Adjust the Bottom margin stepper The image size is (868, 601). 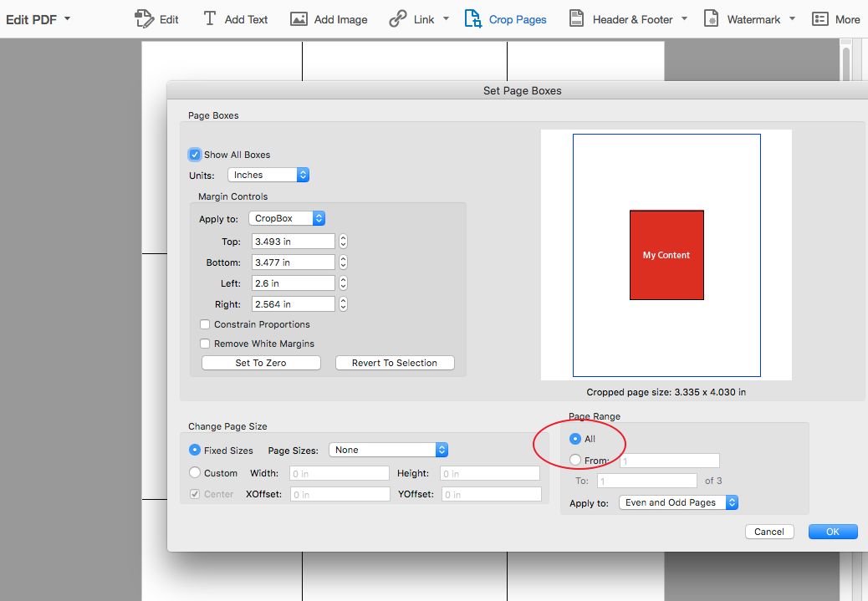pos(343,262)
